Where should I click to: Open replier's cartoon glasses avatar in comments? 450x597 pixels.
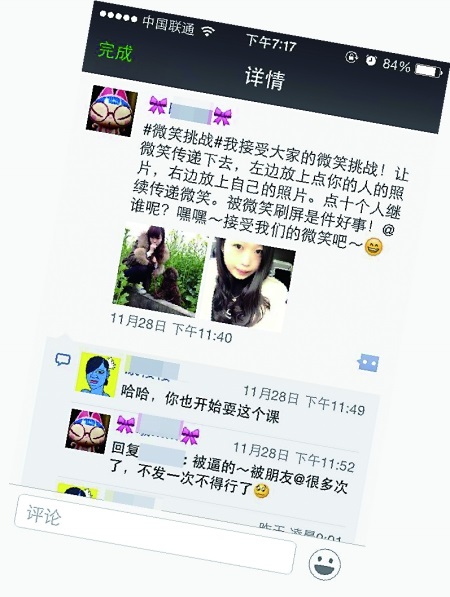click(x=88, y=431)
